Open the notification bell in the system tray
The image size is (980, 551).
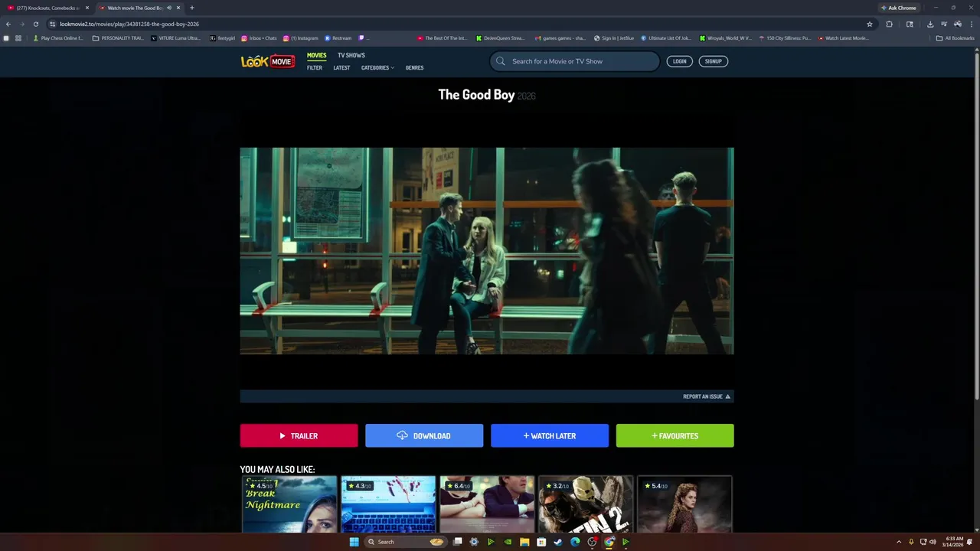click(x=969, y=542)
